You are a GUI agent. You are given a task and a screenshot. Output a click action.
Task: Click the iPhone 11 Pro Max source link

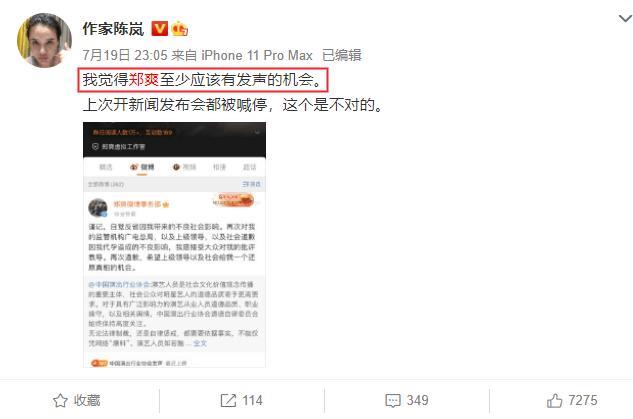coord(257,55)
